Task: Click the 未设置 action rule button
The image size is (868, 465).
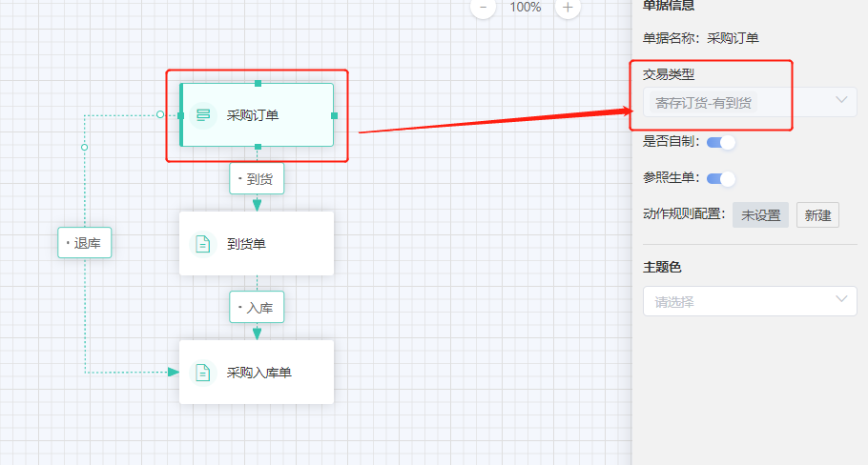Action: click(760, 215)
